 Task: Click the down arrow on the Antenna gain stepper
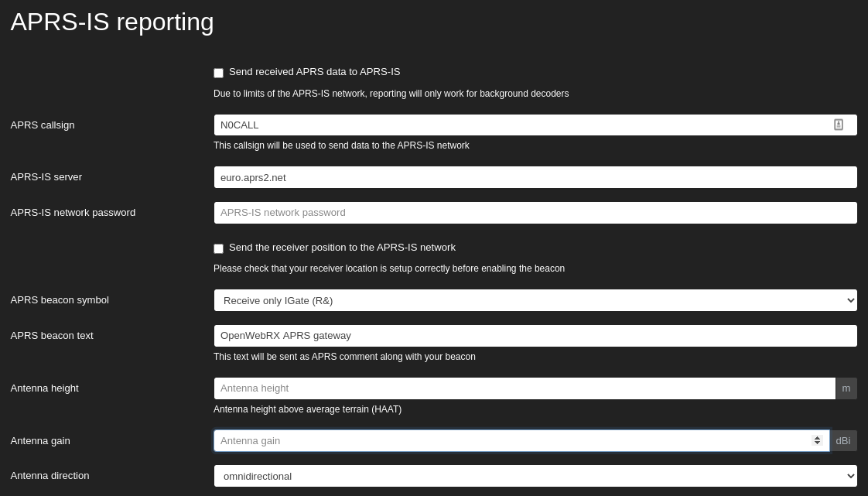click(x=818, y=444)
